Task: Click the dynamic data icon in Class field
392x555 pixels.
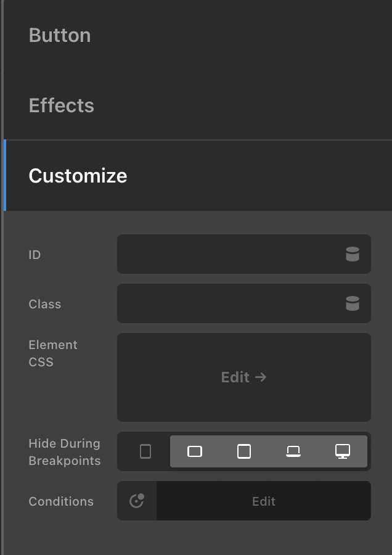Action: tap(352, 303)
